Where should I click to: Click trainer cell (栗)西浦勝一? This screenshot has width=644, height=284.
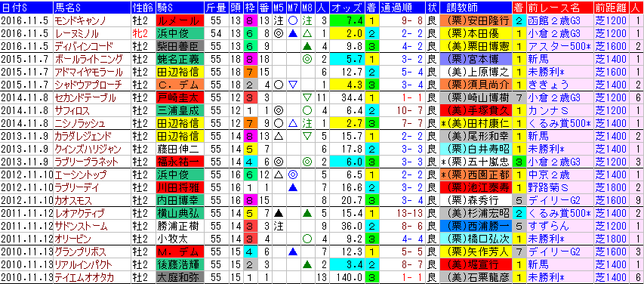tap(476, 227)
